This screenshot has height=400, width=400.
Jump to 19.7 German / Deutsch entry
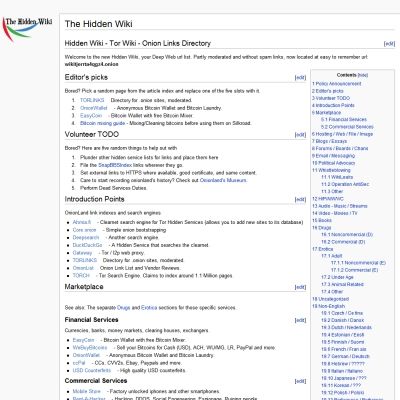345,356
